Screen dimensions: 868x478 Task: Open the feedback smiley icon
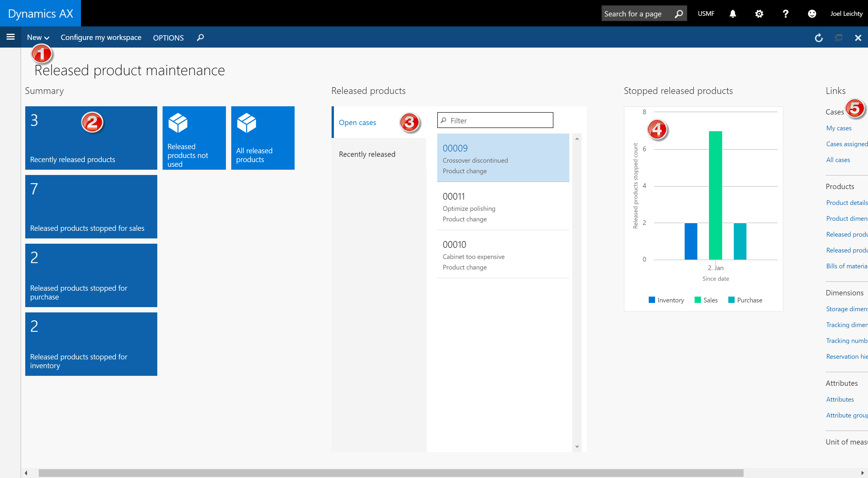(812, 14)
